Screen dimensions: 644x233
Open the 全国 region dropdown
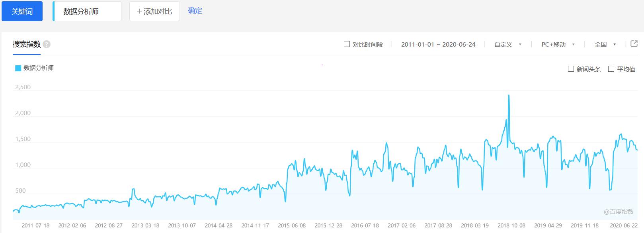[605, 45]
